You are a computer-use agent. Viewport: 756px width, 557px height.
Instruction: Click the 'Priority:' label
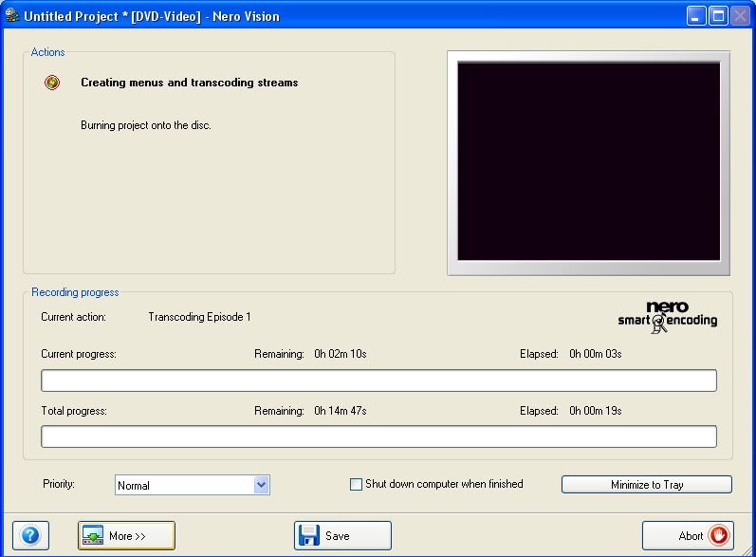[x=59, y=484]
